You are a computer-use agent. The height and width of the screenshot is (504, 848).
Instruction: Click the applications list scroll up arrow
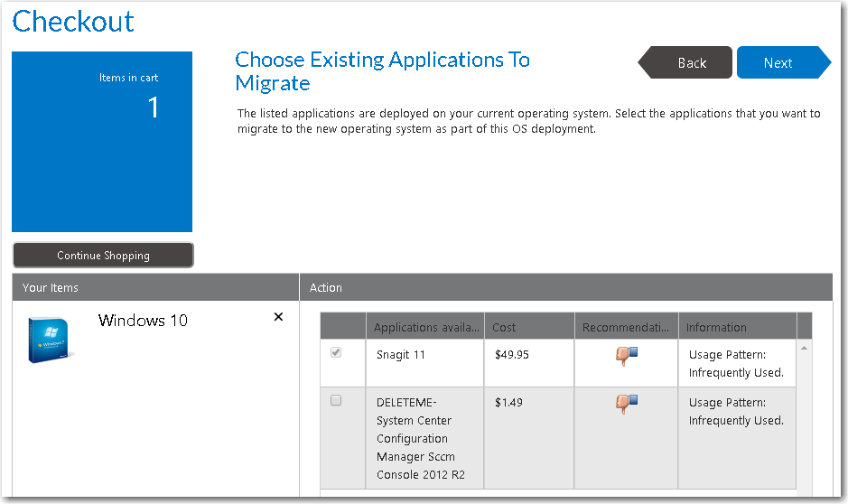pos(804,348)
